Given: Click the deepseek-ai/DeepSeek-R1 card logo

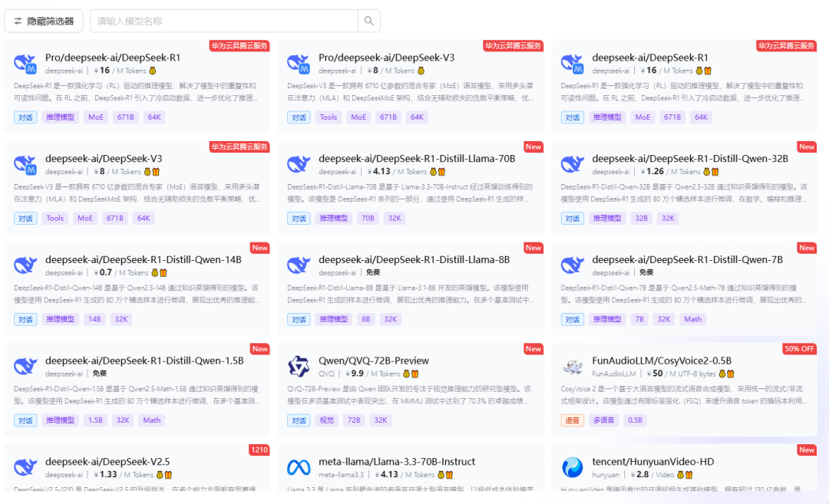Looking at the screenshot, I should (572, 63).
